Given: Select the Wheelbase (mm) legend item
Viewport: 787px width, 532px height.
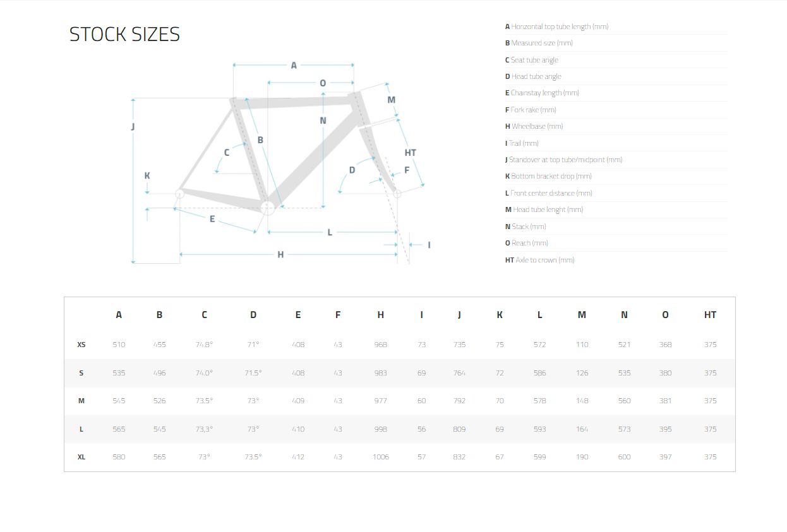Looking at the screenshot, I should tap(534, 126).
